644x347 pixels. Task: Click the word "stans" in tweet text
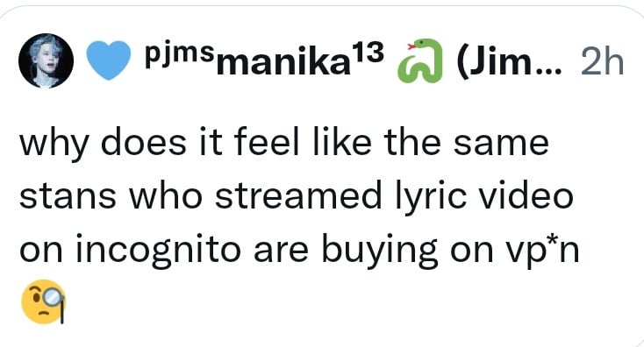pos(68,197)
